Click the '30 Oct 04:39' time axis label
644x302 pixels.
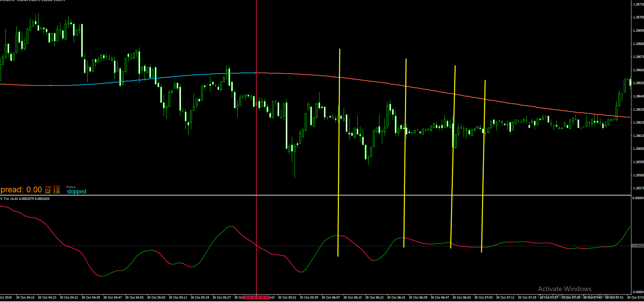click(x=91, y=297)
